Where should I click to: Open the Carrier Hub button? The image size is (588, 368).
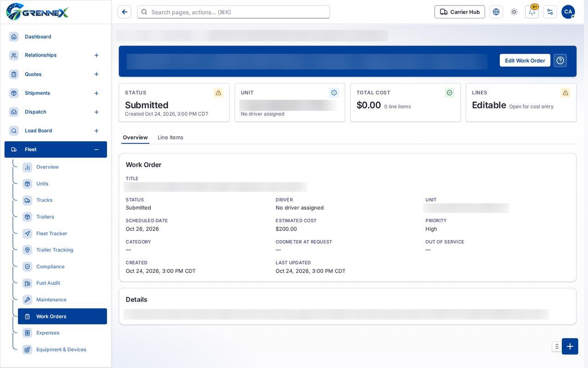tap(460, 12)
